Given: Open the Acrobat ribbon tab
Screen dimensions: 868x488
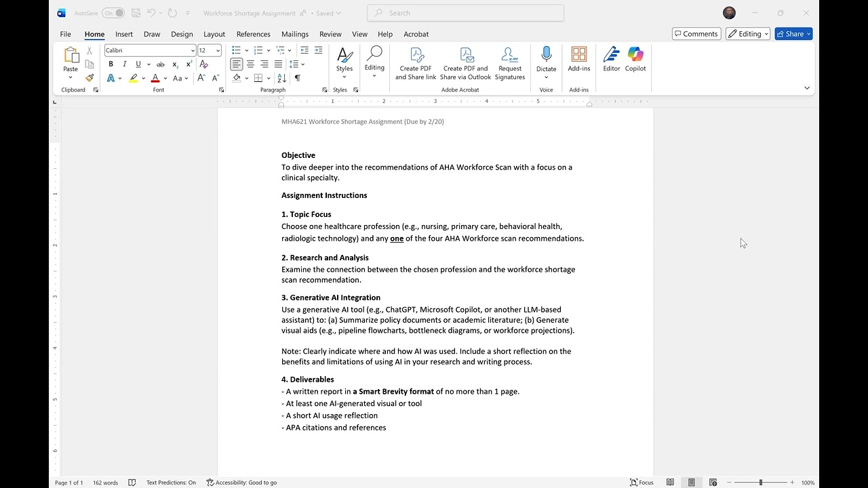Looking at the screenshot, I should coord(416,34).
